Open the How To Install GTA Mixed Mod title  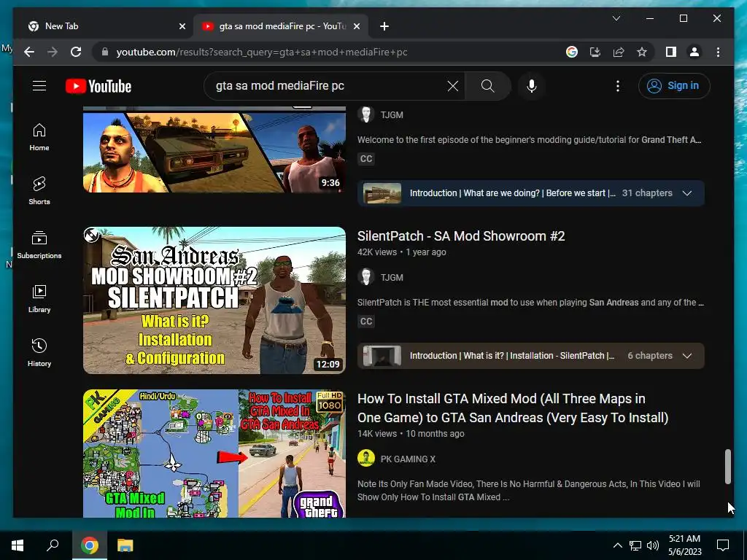pyautogui.click(x=513, y=408)
